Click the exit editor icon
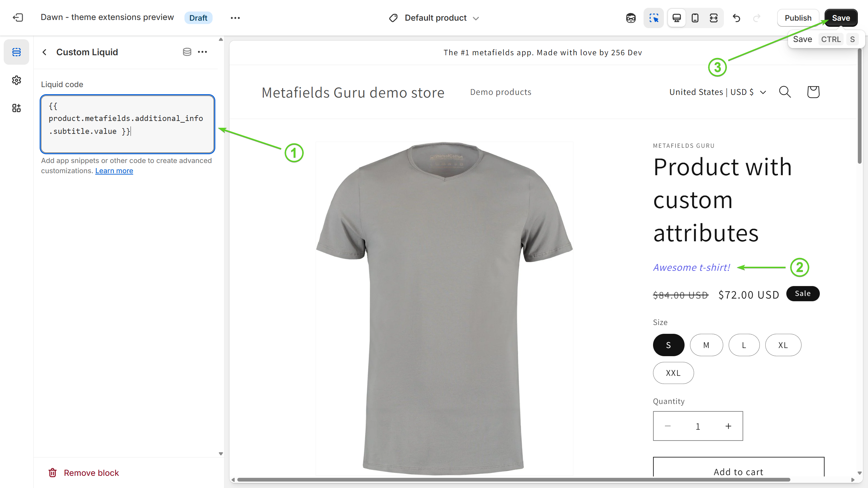The height and width of the screenshot is (488, 868). 18,18
